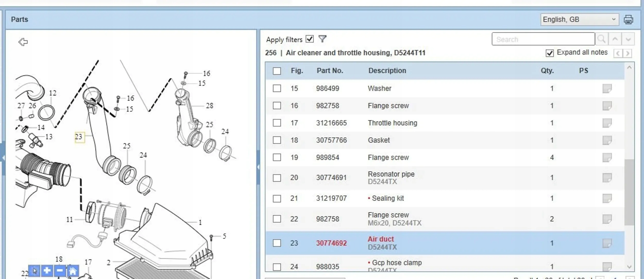This screenshot has height=279, width=644.
Task: Select the pointer tool in the diagram toolbar
Action: click(35, 271)
